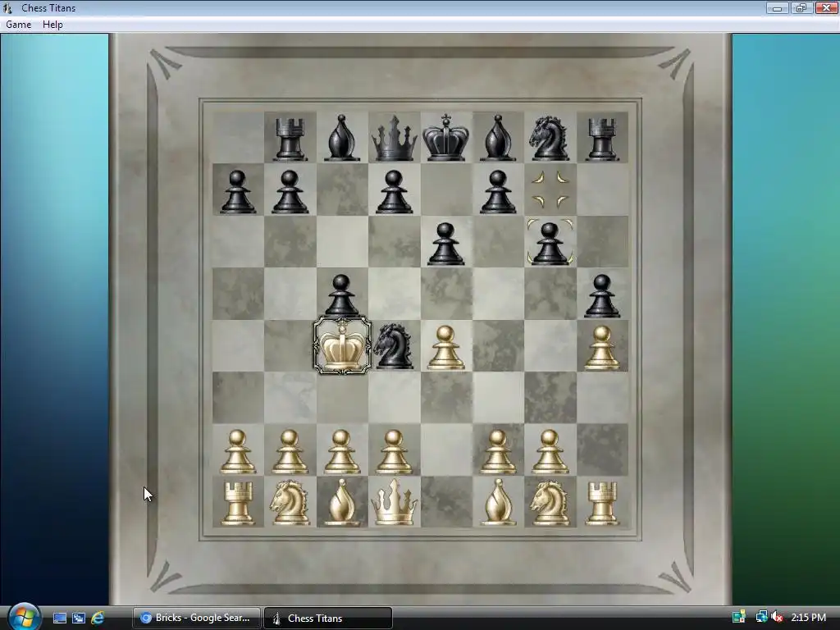Screen dimensions: 840x630
Task: Select the white pawn on a2
Action: click(x=238, y=452)
